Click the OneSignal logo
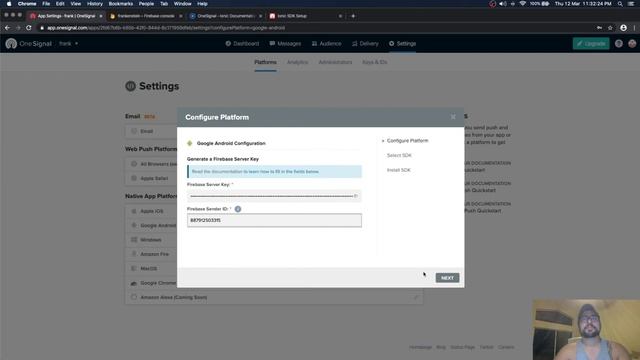The height and width of the screenshot is (360, 640). [x=29, y=44]
